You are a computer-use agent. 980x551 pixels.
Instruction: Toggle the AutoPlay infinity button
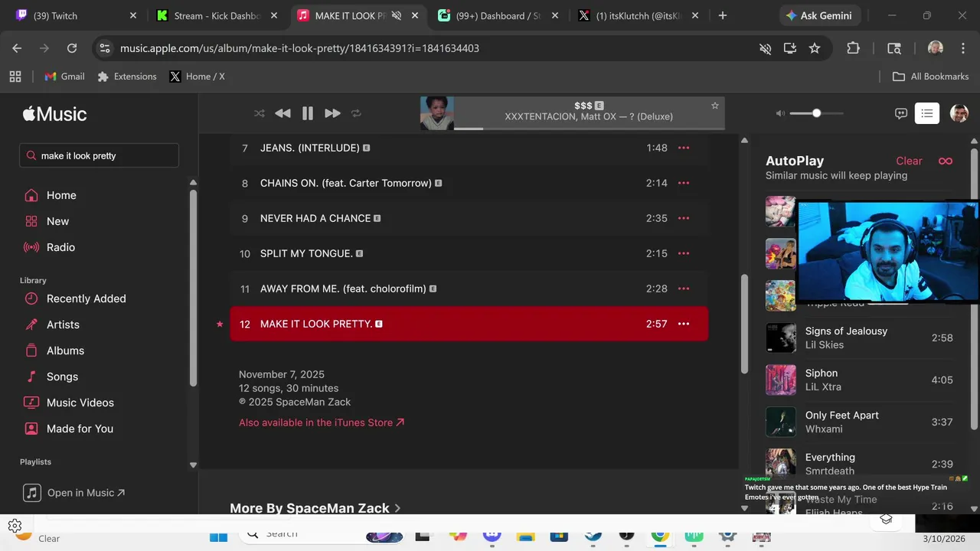click(x=946, y=161)
